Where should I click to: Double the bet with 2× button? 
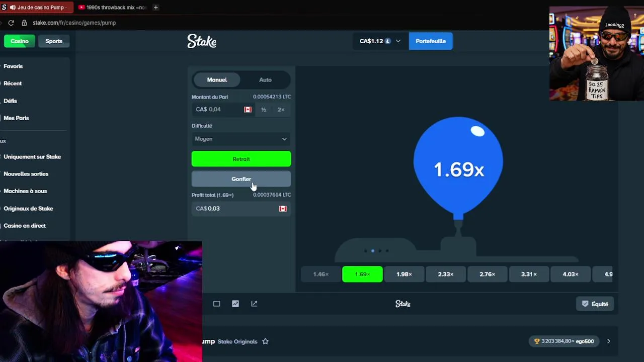pos(281,110)
